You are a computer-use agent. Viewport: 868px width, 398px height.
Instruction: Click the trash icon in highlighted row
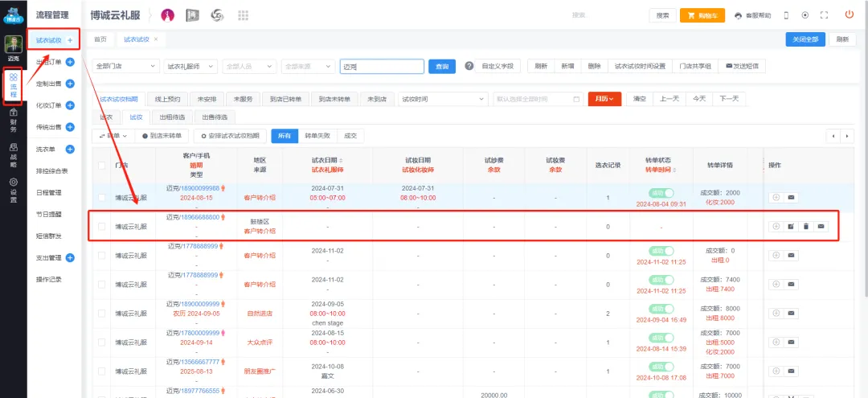click(805, 227)
